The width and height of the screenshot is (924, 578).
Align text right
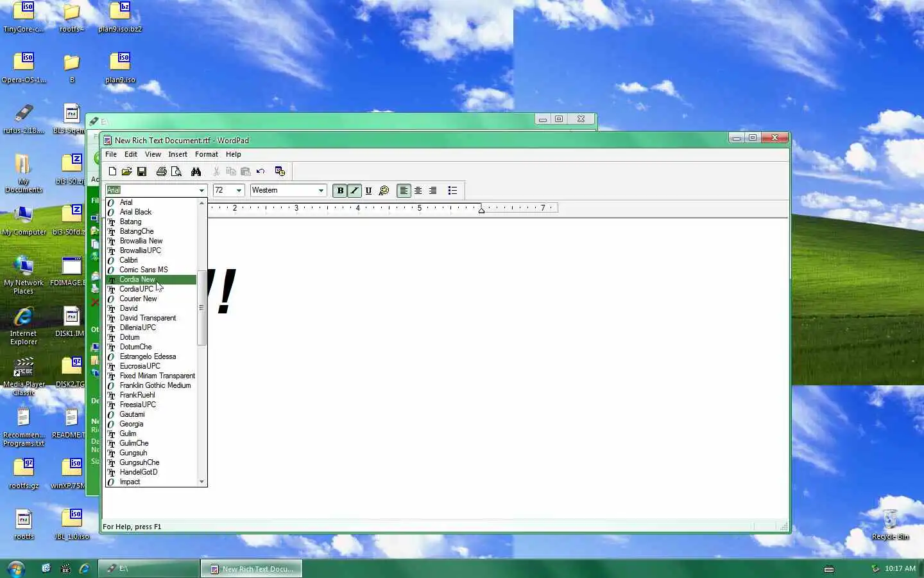(x=433, y=191)
